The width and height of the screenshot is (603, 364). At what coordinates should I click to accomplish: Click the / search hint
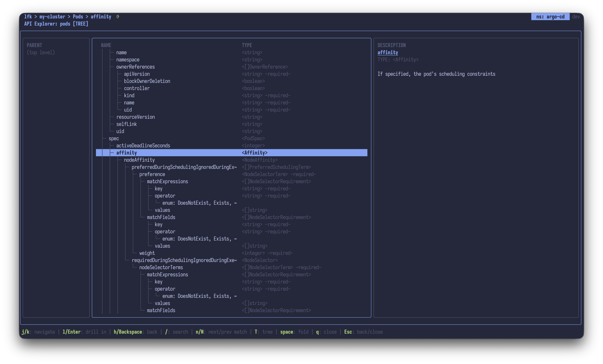(x=177, y=332)
